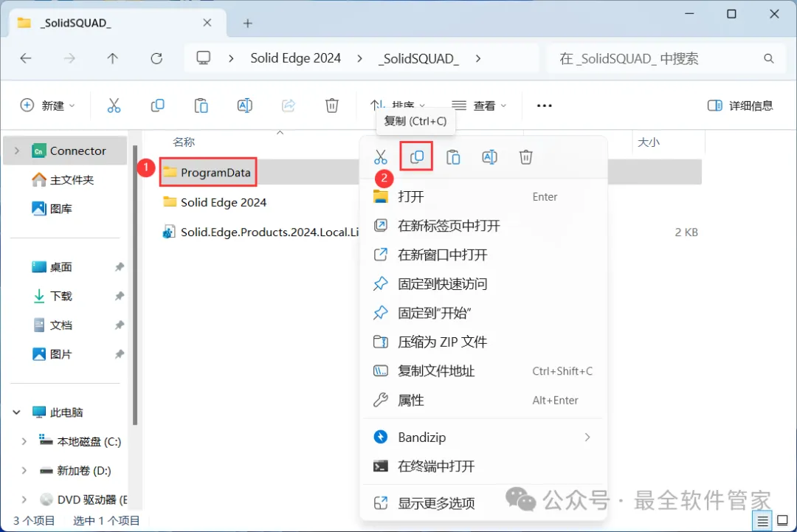Click the search magnifier icon

pos(768,58)
